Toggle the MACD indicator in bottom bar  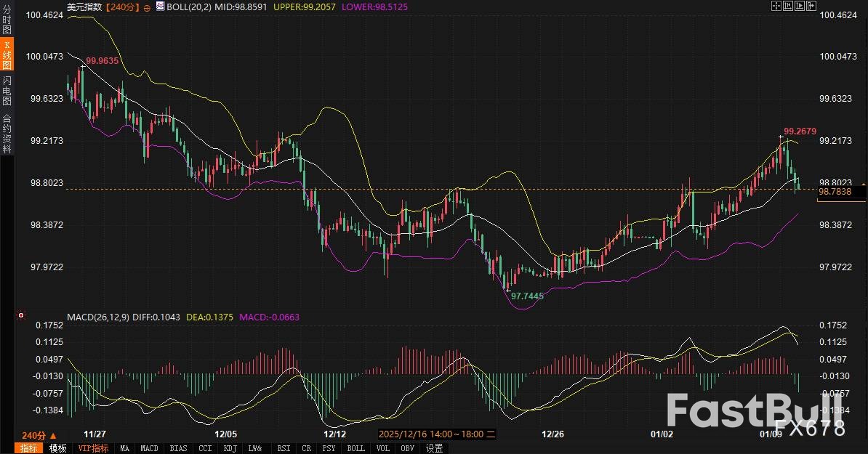pyautogui.click(x=149, y=448)
